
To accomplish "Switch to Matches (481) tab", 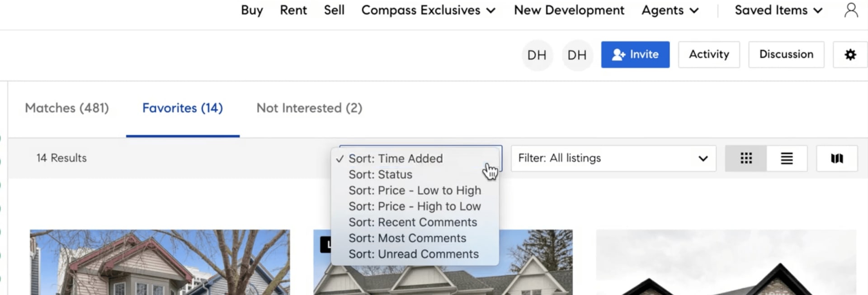I will [67, 108].
